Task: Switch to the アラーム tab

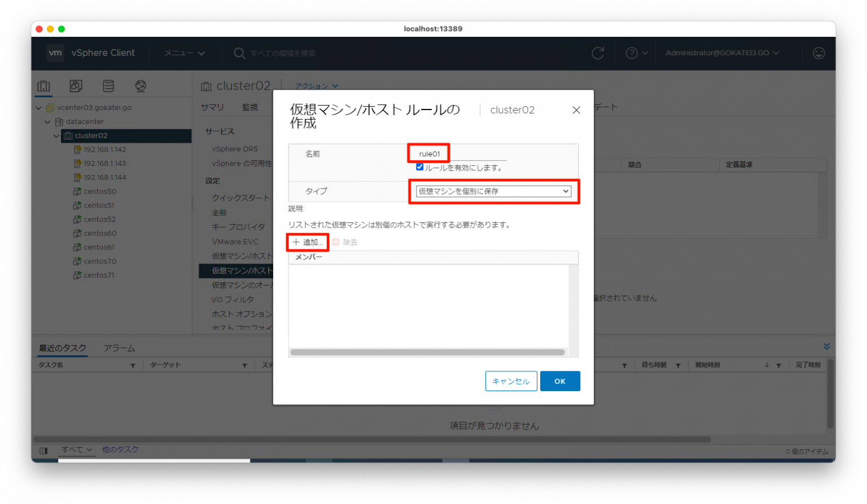Action: click(119, 348)
